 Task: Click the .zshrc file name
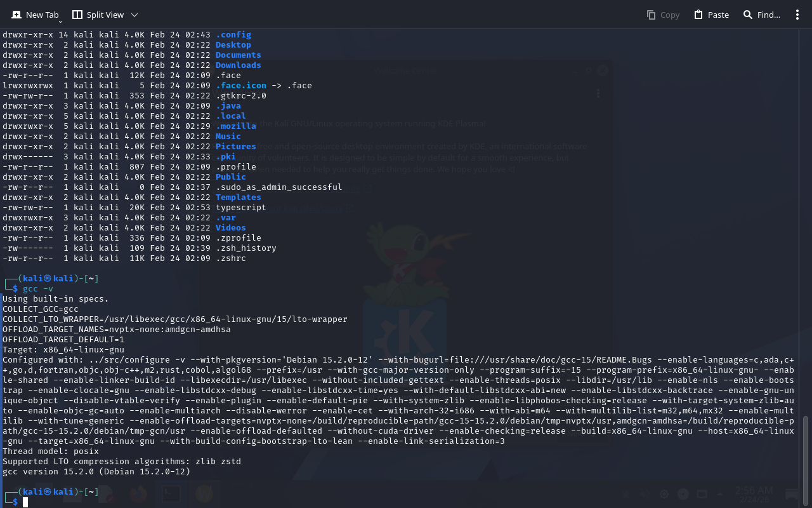pyautogui.click(x=230, y=258)
